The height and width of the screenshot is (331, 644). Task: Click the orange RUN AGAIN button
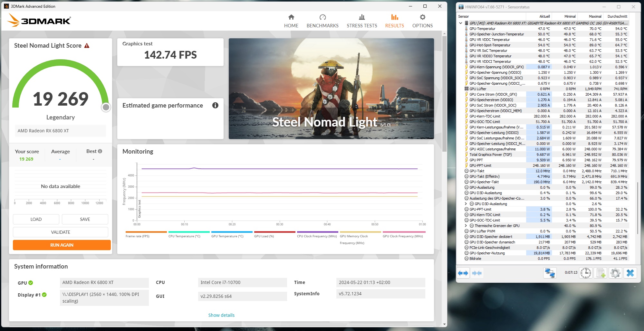click(62, 245)
